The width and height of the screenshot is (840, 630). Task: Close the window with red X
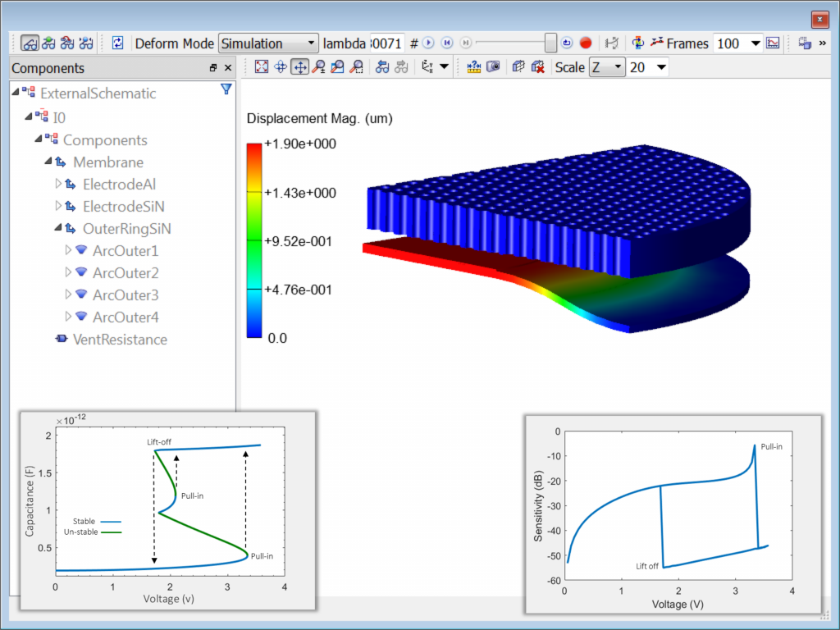[x=819, y=20]
